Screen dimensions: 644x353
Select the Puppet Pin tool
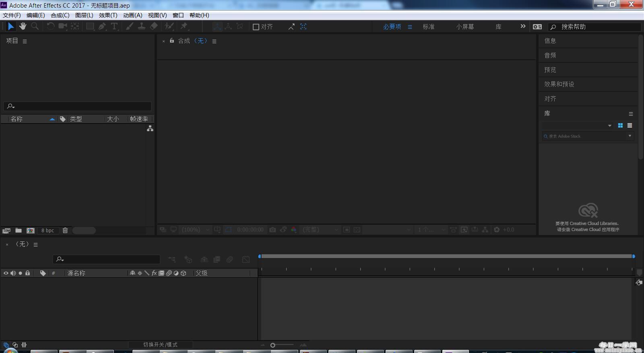pos(184,27)
